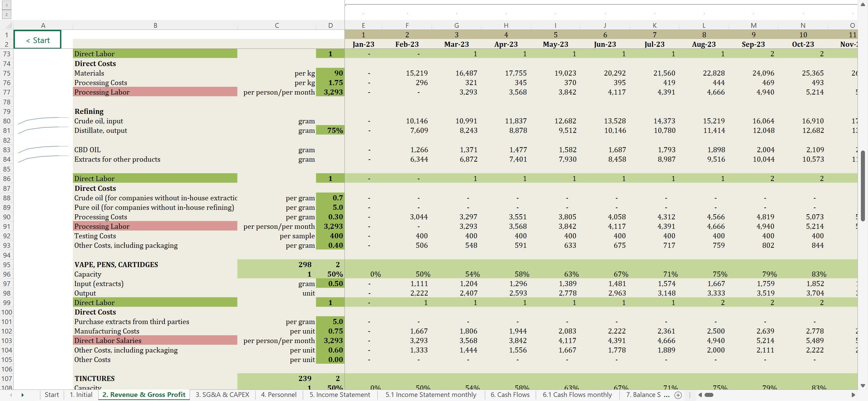
Task: Go to the '6.1 Cash Flows monthly' tab
Action: (x=577, y=395)
